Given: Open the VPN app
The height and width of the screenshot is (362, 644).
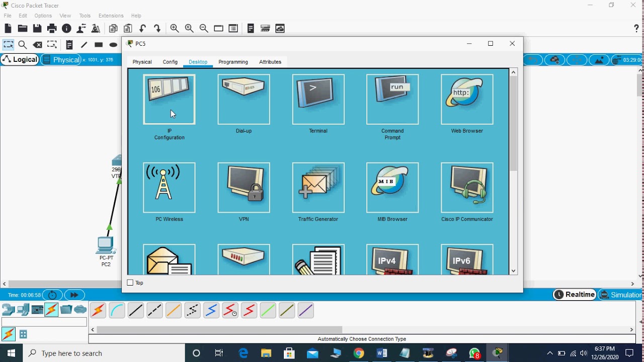Looking at the screenshot, I should click(x=244, y=188).
